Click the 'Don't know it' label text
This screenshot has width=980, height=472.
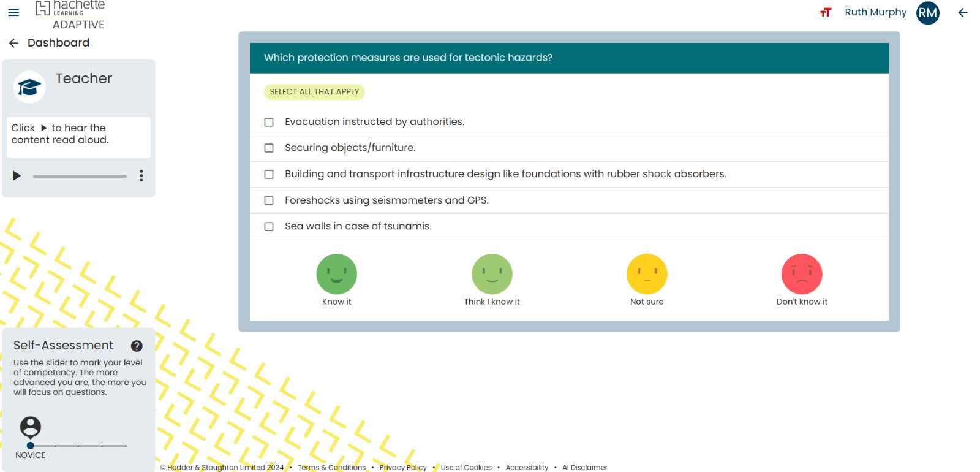pos(802,302)
